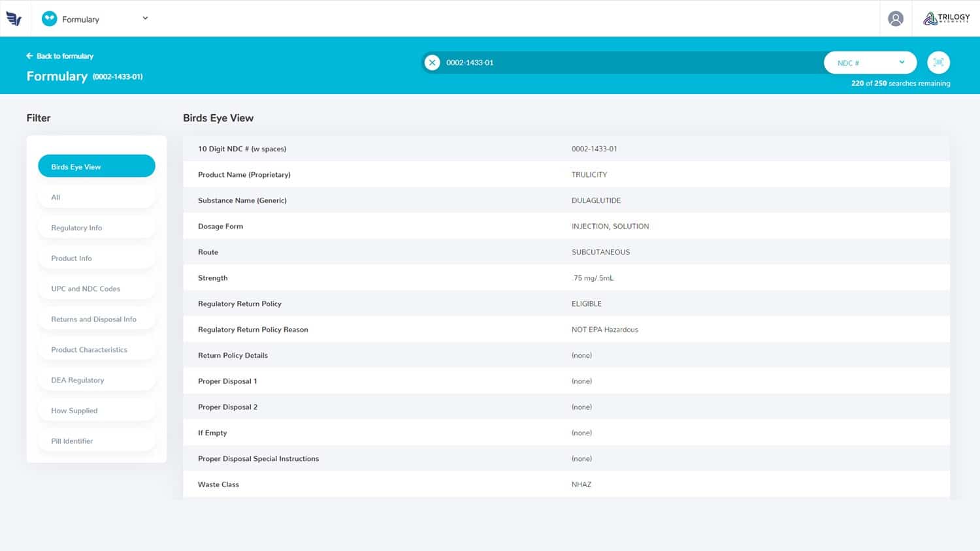Select the All filter
This screenshot has width=980, height=551.
click(97, 197)
